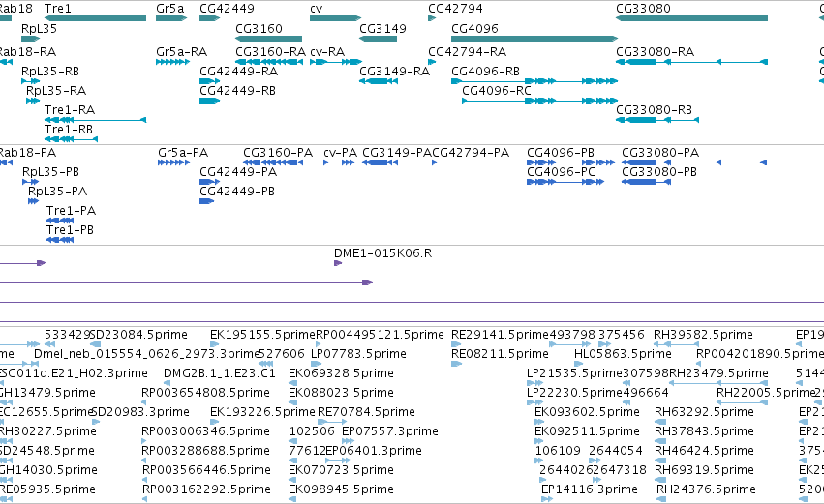Viewport: 824px width, 504px height.
Task: Click the EK070723.5prime EST label
Action: [341, 470]
